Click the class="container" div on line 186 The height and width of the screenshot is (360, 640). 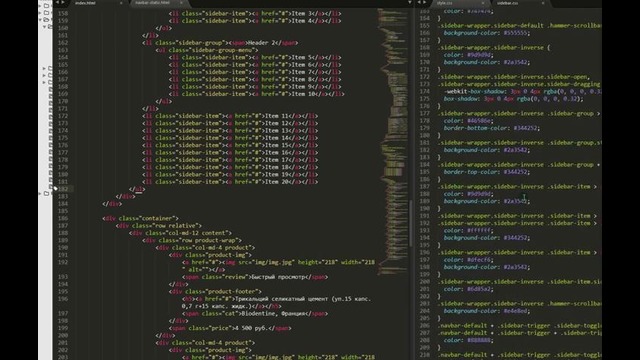click(x=140, y=218)
